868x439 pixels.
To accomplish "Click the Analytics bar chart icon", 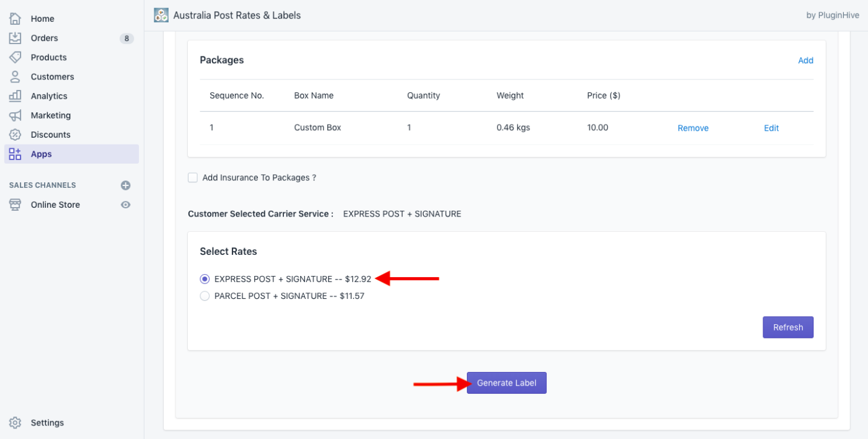I will pos(15,95).
